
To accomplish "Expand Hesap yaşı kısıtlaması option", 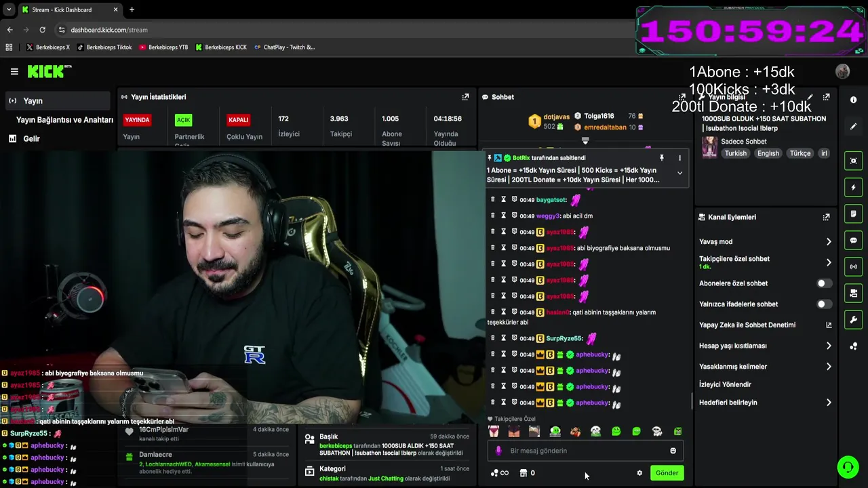I will click(766, 346).
